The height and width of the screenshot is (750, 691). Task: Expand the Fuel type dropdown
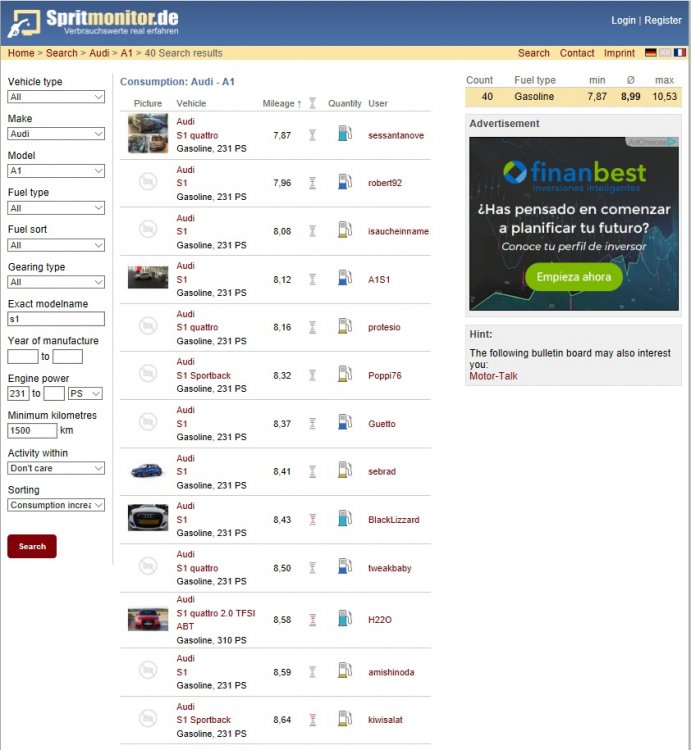point(56,208)
